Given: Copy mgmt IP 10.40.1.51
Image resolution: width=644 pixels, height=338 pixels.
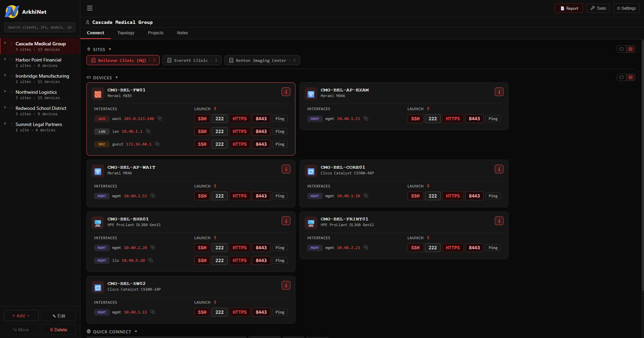Looking at the screenshot, I should pos(366,118).
